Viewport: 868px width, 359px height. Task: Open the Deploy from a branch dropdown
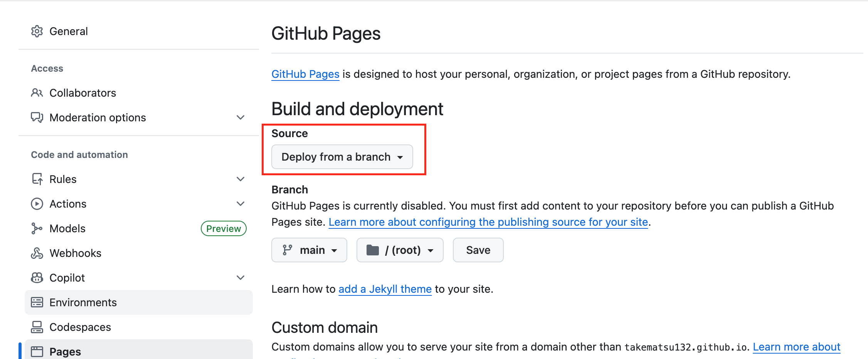[342, 157]
